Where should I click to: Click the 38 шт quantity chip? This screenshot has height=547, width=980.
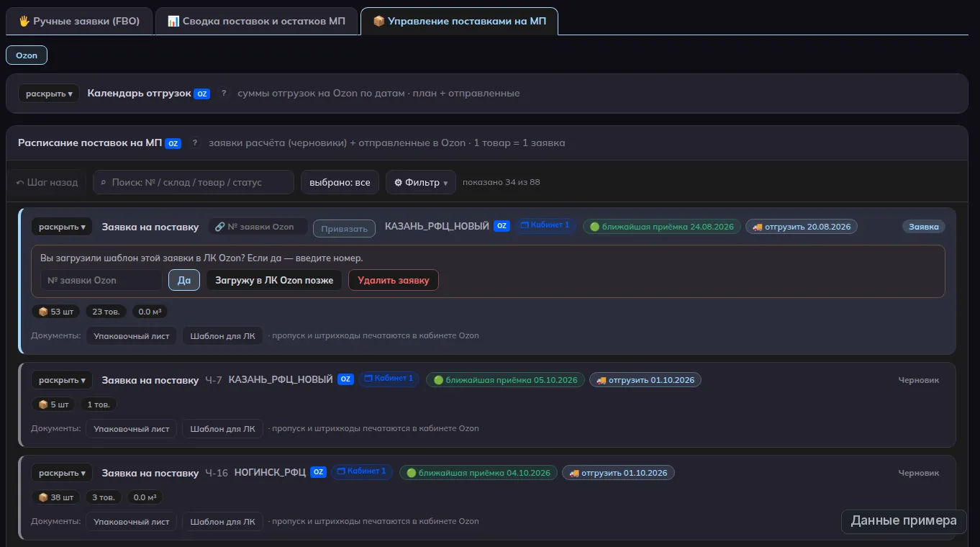[x=56, y=497]
